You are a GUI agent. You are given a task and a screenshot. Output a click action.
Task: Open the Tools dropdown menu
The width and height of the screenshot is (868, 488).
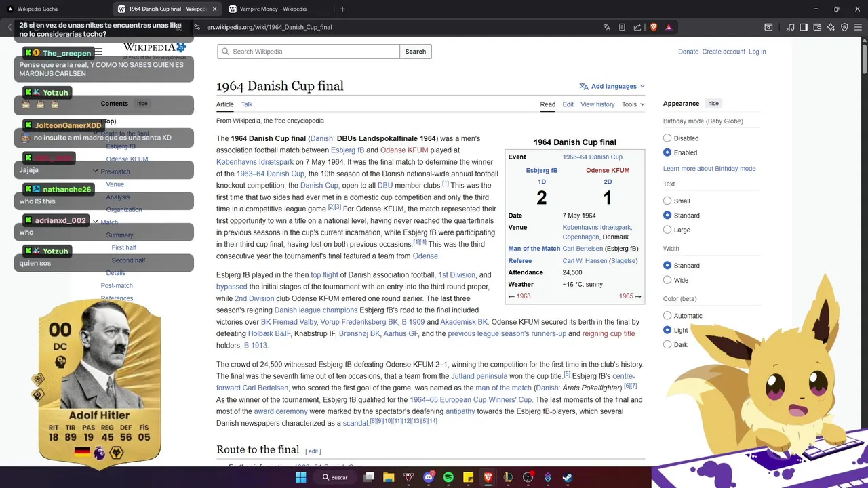[633, 104]
